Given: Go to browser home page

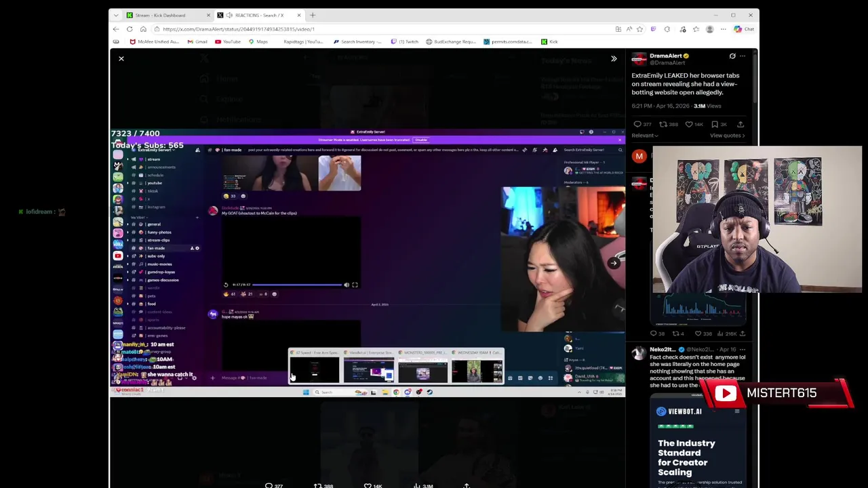Looking at the screenshot, I should pos(143,29).
